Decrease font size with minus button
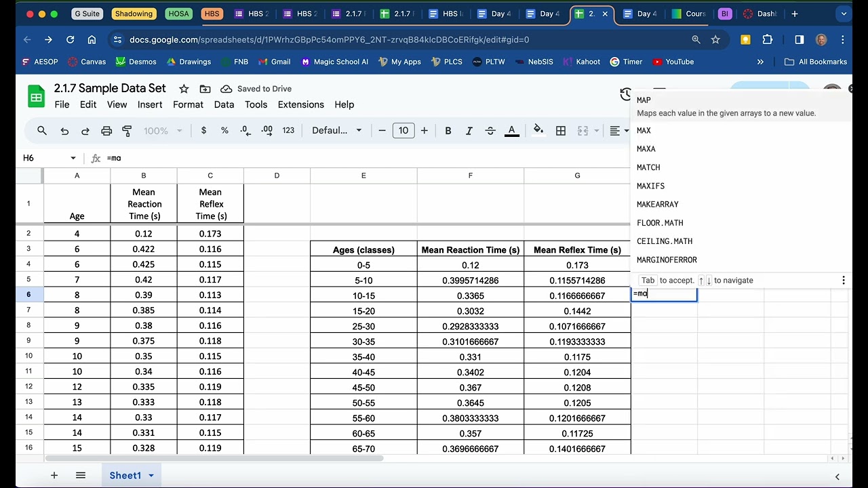The image size is (868, 488). [x=382, y=131]
